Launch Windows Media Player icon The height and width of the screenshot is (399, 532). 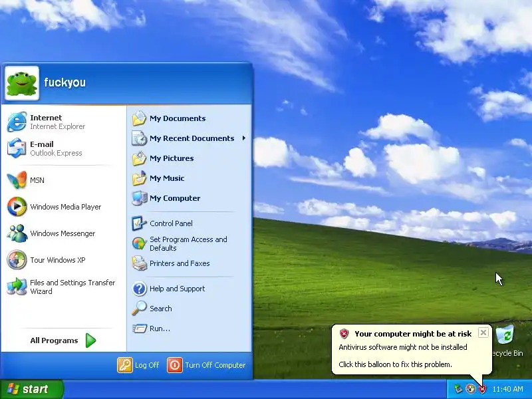pos(17,207)
